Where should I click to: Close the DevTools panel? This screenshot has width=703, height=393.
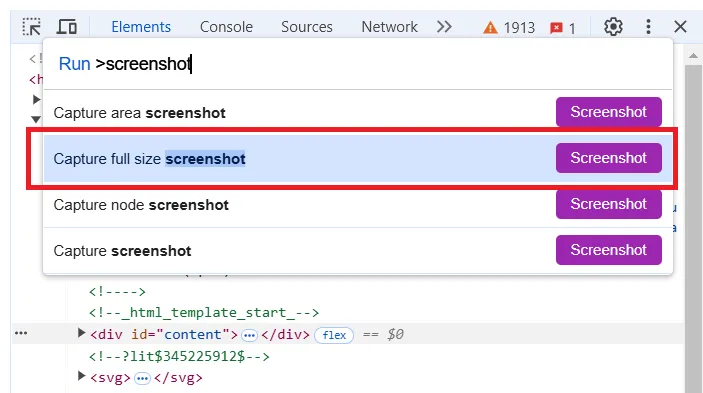coord(680,27)
